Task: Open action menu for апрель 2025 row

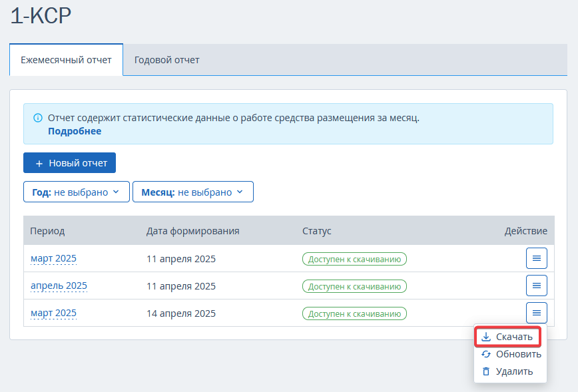Action: (536, 286)
